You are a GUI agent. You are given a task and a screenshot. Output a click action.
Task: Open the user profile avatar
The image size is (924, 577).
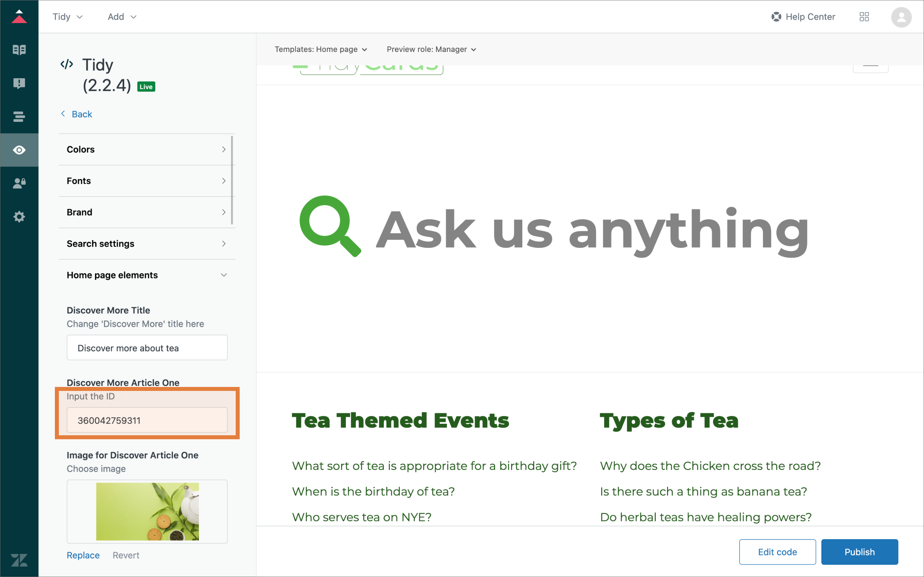click(x=901, y=17)
